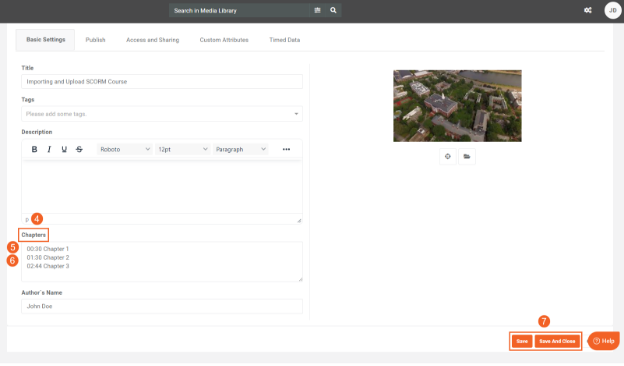624x366 pixels.
Task: Click the thumbnail crosshair capture icon
Action: click(448, 156)
